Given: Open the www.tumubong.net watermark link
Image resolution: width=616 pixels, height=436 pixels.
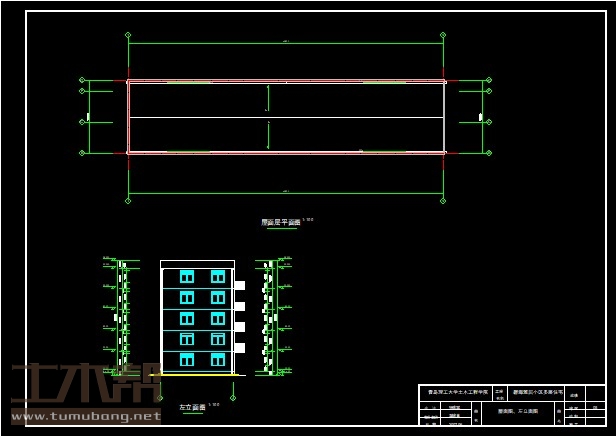Looking at the screenshot, I should tap(86, 416).
